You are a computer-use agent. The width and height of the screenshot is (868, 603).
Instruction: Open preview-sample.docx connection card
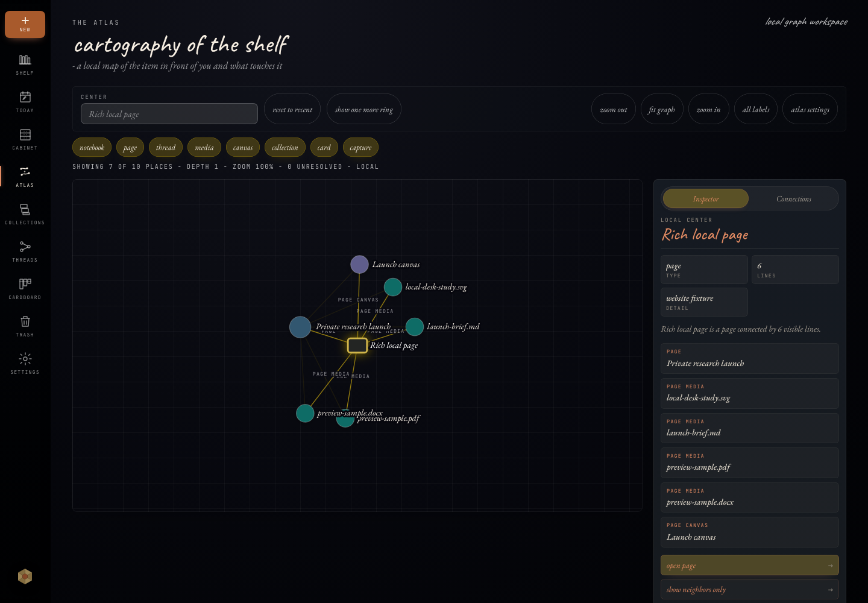[750, 497]
